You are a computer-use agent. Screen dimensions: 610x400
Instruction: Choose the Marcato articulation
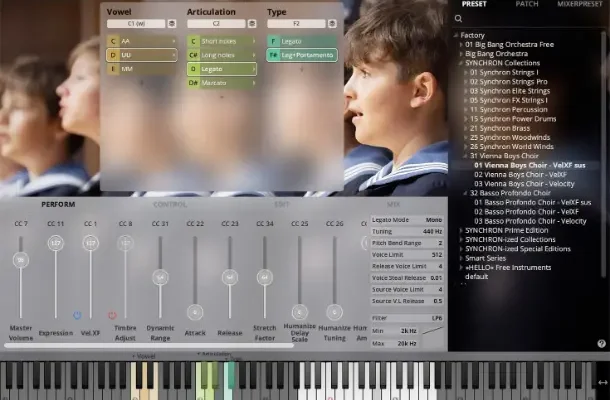(222, 83)
